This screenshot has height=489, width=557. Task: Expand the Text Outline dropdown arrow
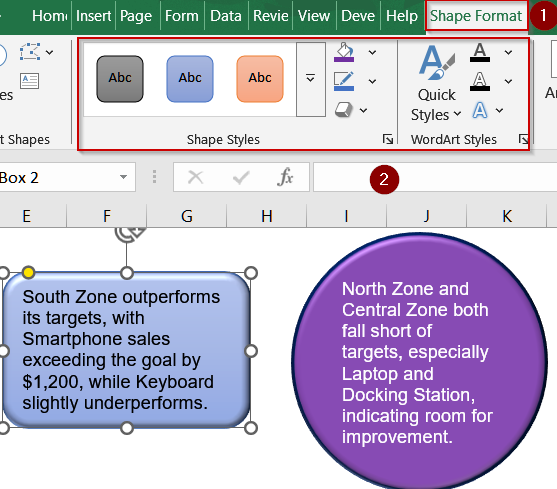click(x=508, y=81)
